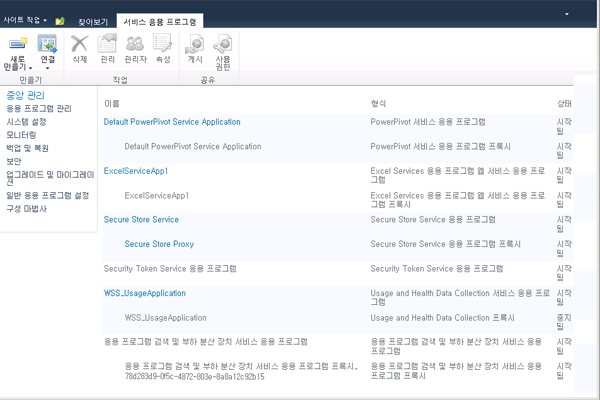The width and height of the screenshot is (600, 400).
Task: Open the Secure Store Proxy link
Action: (159, 244)
